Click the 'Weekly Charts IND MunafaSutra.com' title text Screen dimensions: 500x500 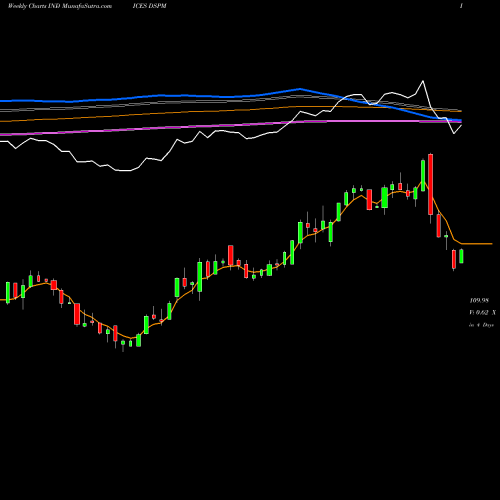point(60,6)
